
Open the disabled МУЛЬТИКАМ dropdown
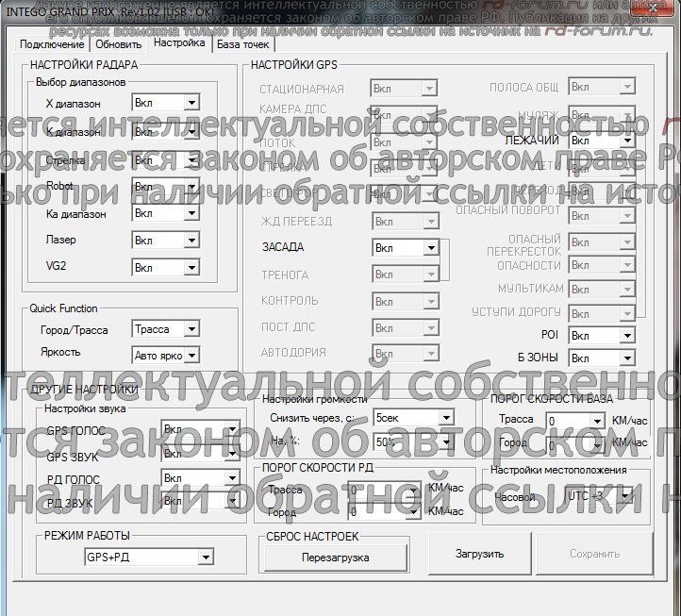[602, 290]
